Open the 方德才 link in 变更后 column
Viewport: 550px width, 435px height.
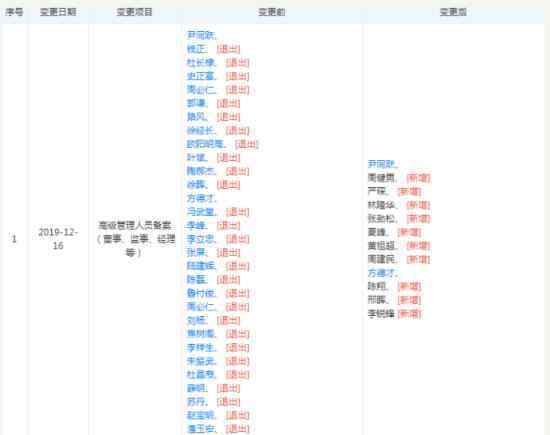coord(381,273)
